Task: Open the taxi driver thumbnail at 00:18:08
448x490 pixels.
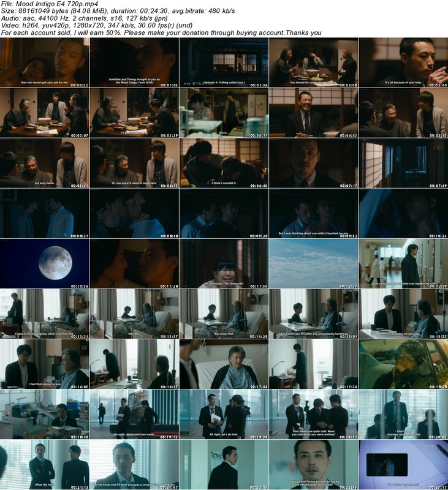Action: 403,364
